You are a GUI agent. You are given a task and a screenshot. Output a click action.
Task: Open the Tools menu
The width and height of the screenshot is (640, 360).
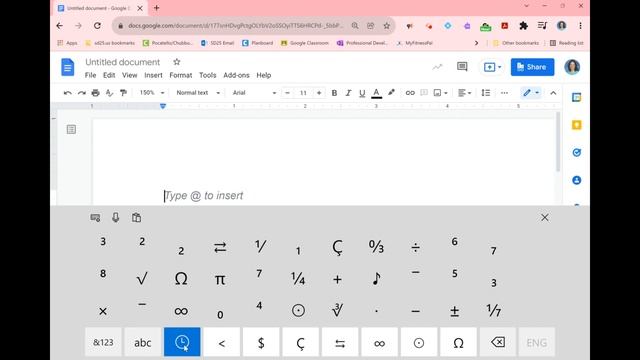tap(207, 75)
